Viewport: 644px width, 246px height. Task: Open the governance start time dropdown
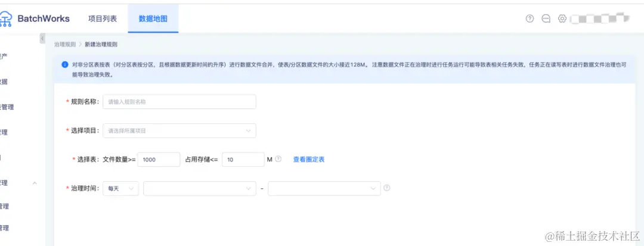200,188
